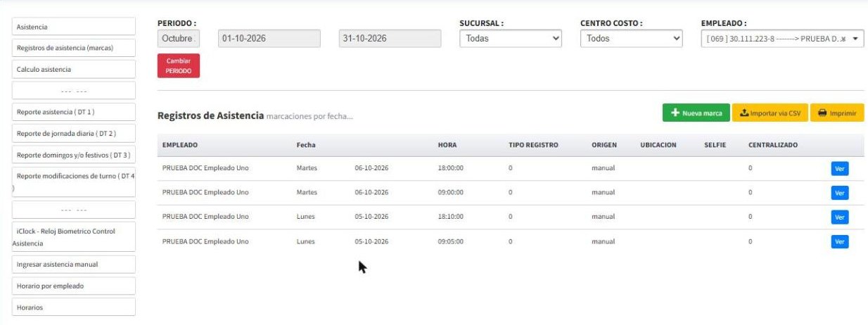View the 05-10-2026 18:10:00 record with Ver
The width and height of the screenshot is (868, 325).
(x=840, y=217)
